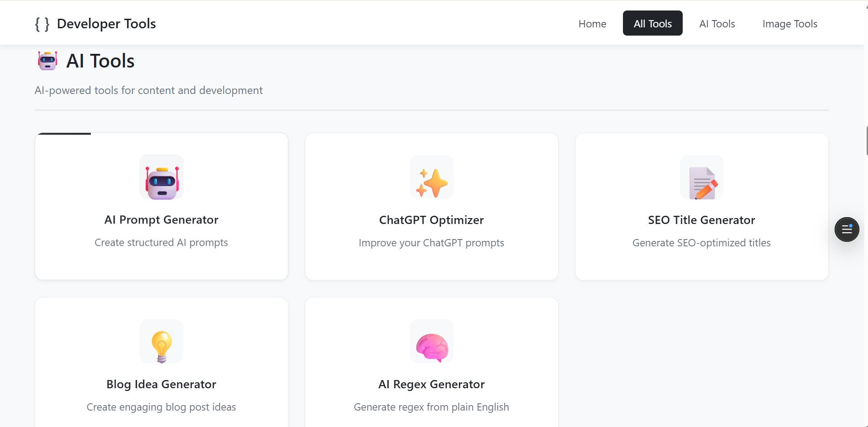Image resolution: width=868 pixels, height=427 pixels.
Task: Click 'Create engaging blog post ideas' text
Action: [x=161, y=407]
